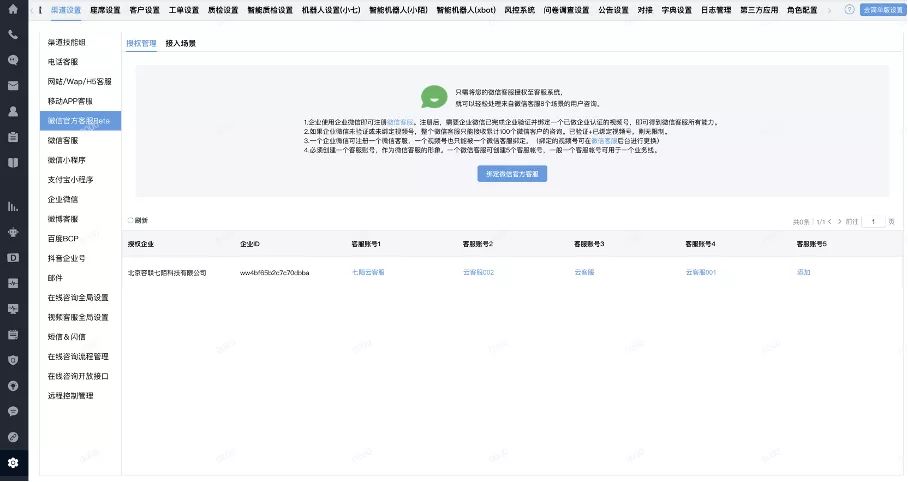Open the phone icon in dark sidebar
908x482 pixels.
pos(13,35)
